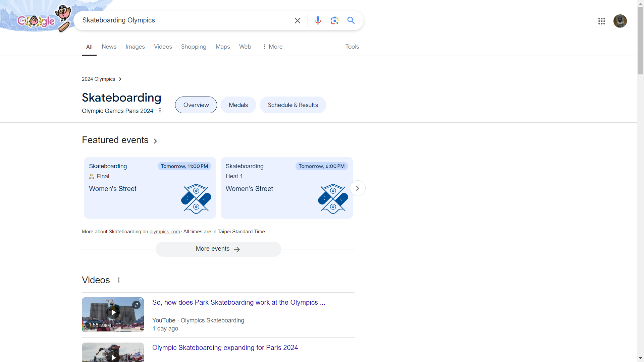Expand the Featured events heading arrow
The width and height of the screenshot is (644, 362).
tap(155, 141)
